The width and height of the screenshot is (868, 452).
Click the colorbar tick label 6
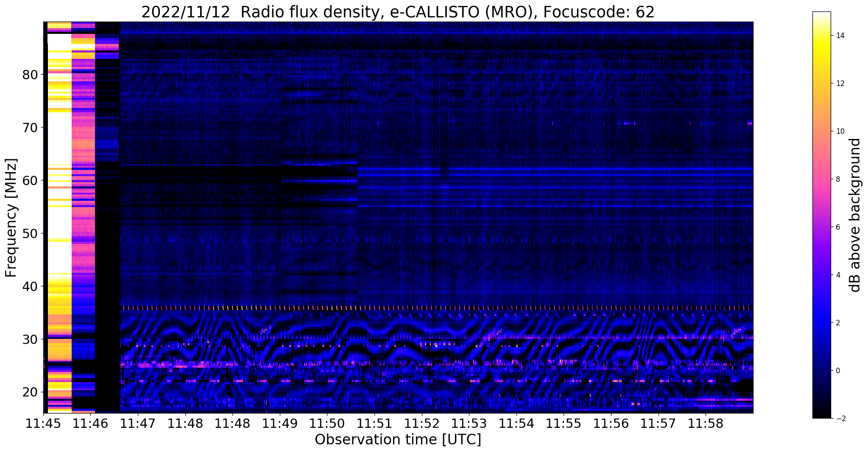[x=837, y=227]
